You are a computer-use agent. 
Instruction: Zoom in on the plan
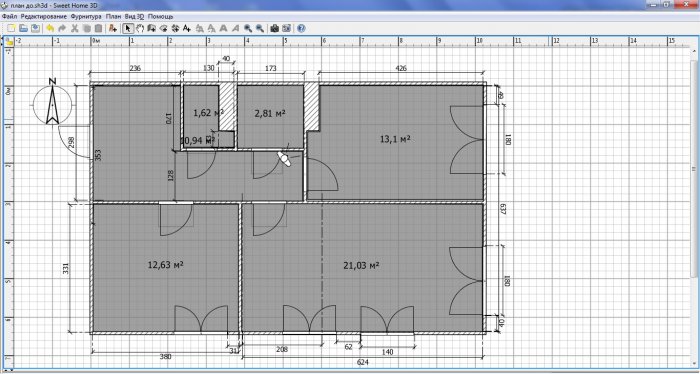click(x=248, y=28)
